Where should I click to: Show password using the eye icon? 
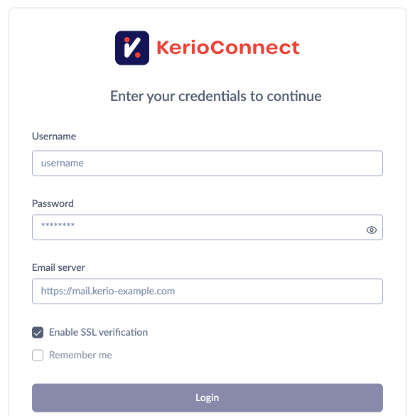click(371, 230)
